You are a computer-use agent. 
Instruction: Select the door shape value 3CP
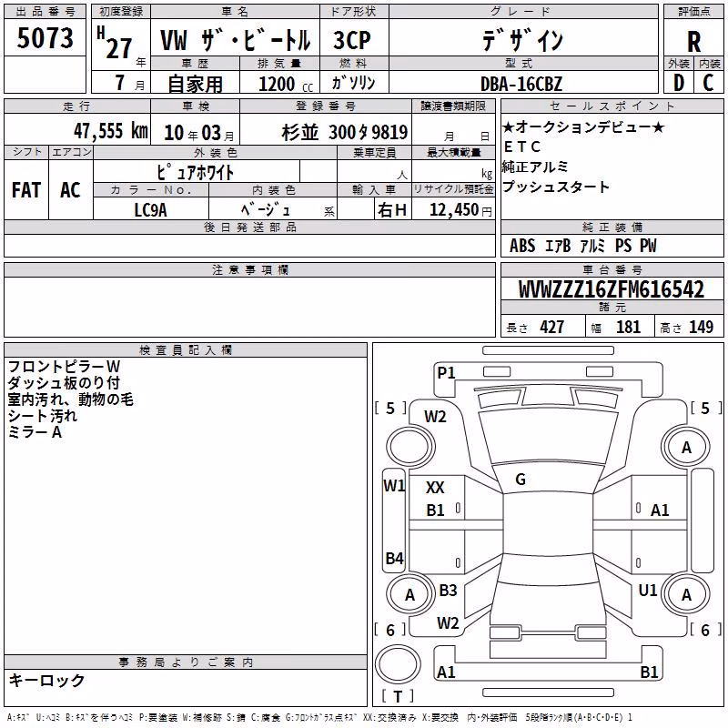[x=352, y=40]
